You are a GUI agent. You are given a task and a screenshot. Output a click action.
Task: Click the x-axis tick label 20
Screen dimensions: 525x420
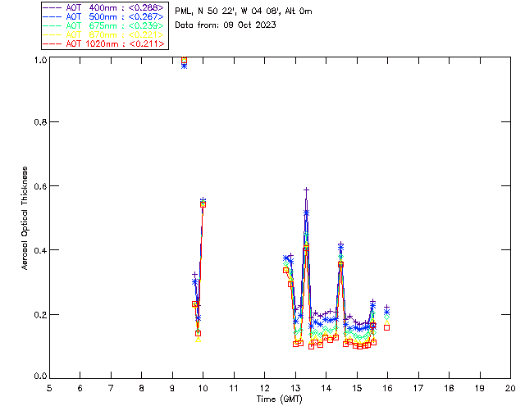(510, 388)
